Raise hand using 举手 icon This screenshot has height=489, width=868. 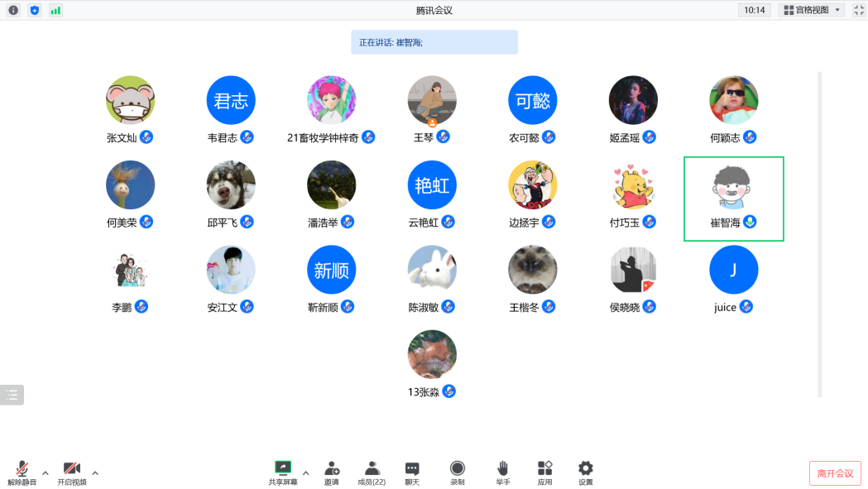pos(502,473)
